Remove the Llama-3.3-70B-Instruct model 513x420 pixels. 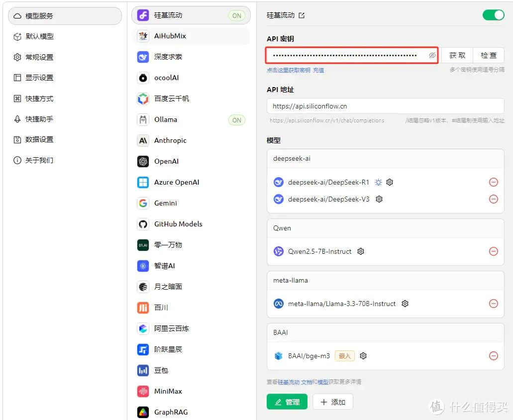tap(494, 304)
